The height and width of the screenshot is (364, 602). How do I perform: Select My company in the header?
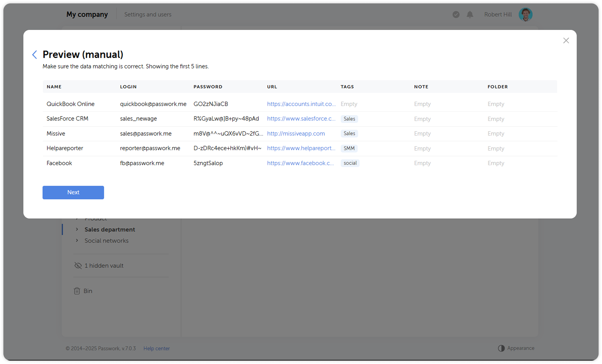click(x=87, y=14)
